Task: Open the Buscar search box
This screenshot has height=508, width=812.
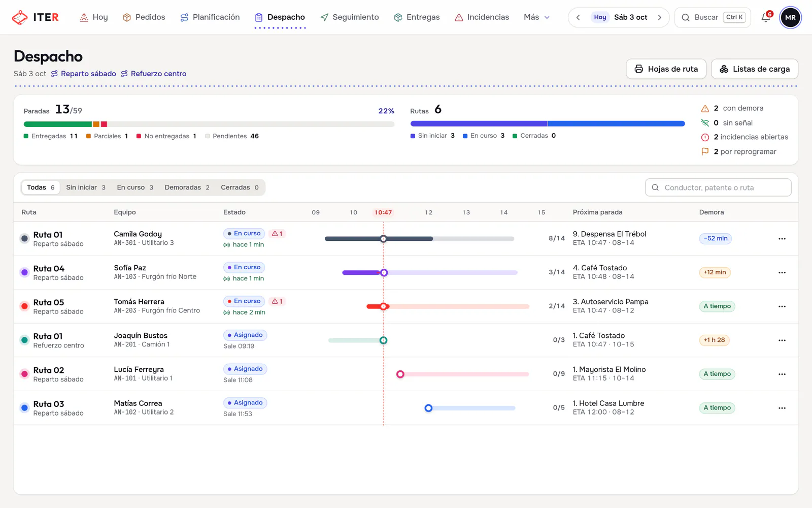Action: point(713,17)
